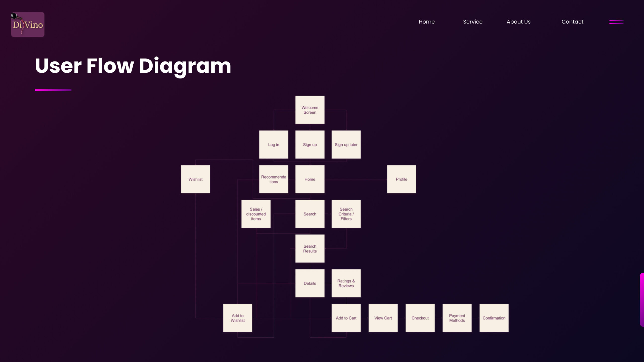Click the Home navigation menu item
Image resolution: width=644 pixels, height=362 pixels.
(426, 22)
